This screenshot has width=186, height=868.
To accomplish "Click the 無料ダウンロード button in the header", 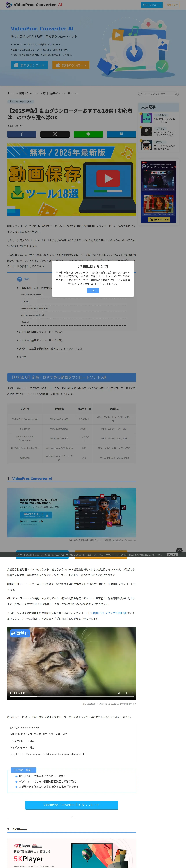I will click(151, 5).
